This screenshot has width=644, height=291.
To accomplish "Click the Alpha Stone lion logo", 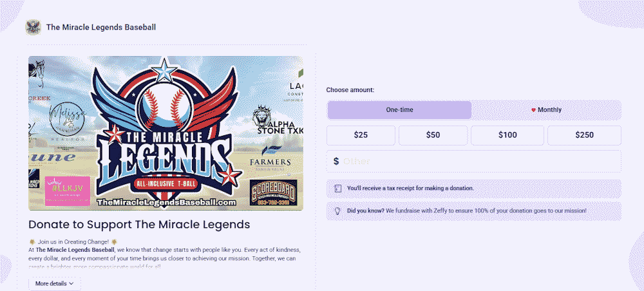I will [262, 116].
